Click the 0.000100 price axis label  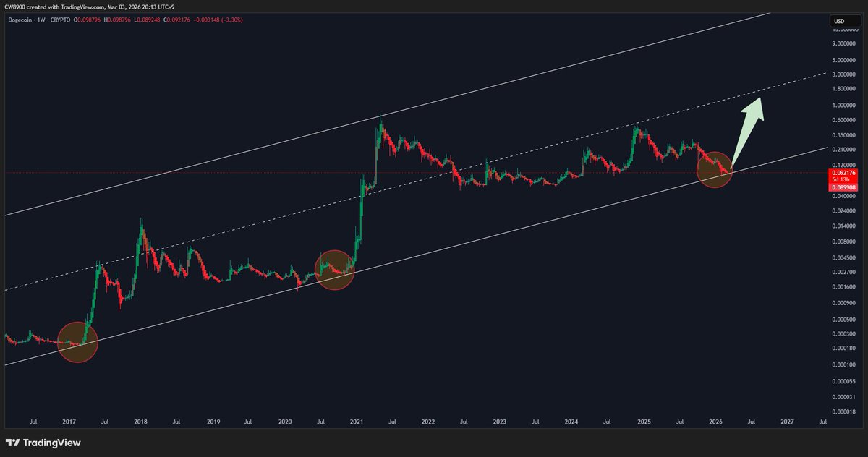point(843,364)
